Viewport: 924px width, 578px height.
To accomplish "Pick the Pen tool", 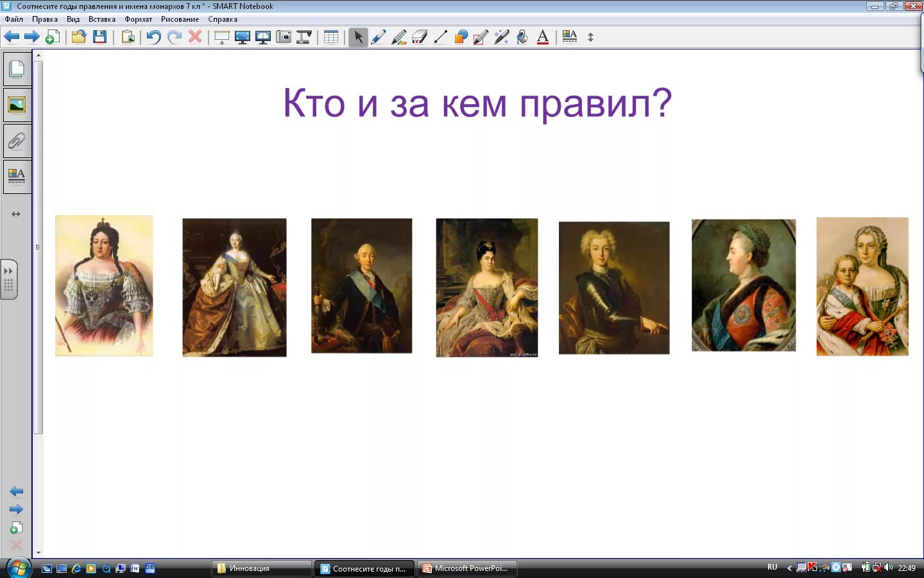I will click(x=379, y=37).
